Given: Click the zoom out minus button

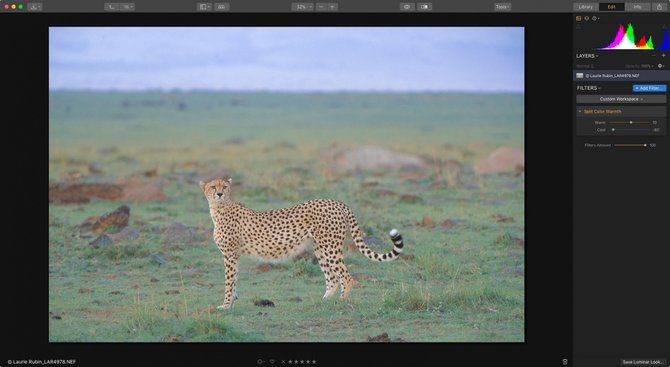Looking at the screenshot, I should pyautogui.click(x=321, y=7).
